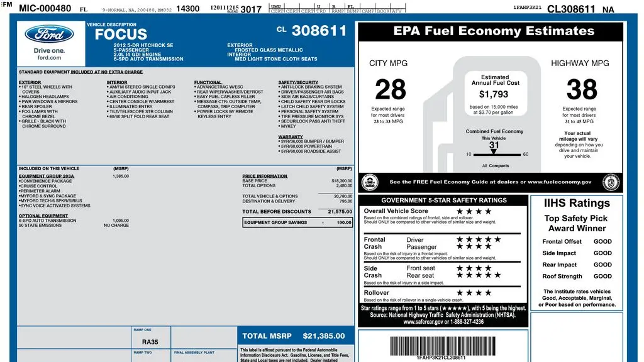
Task: Select the EPA Fuel Economy Estimates heading
Action: 494,31
